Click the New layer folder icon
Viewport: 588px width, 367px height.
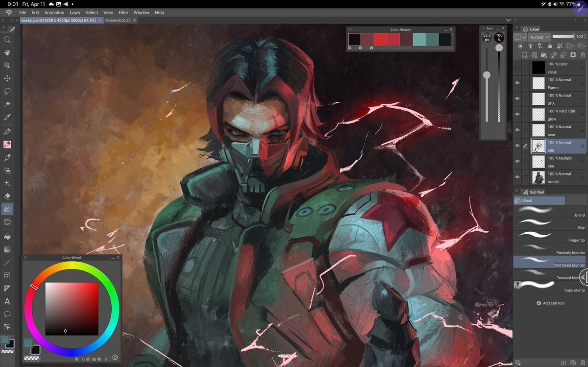(x=543, y=55)
